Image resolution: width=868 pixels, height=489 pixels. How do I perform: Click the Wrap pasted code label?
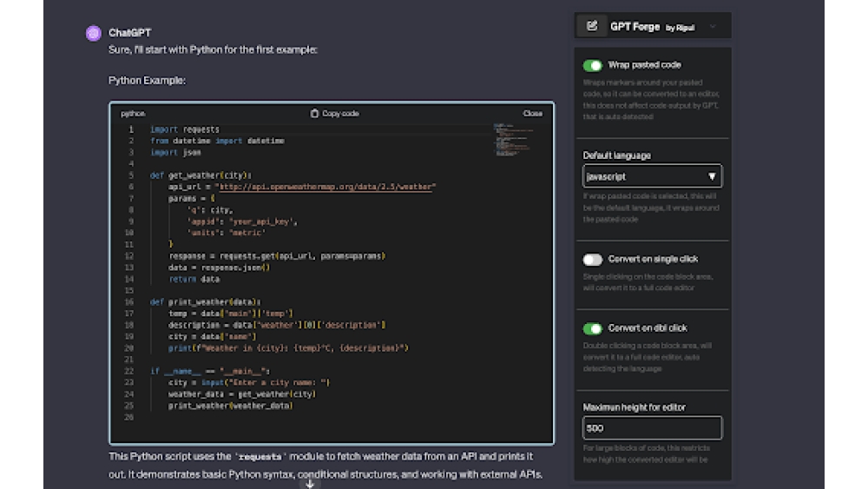point(644,65)
